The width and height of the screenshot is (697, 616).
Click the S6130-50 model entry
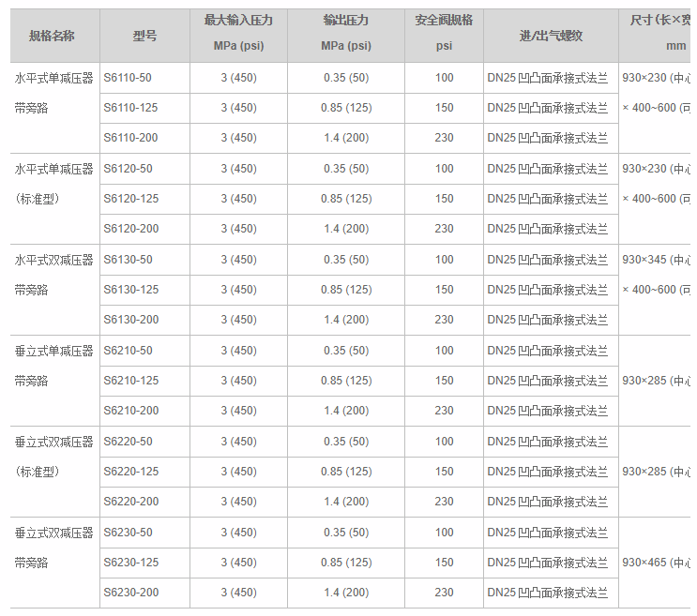128,260
